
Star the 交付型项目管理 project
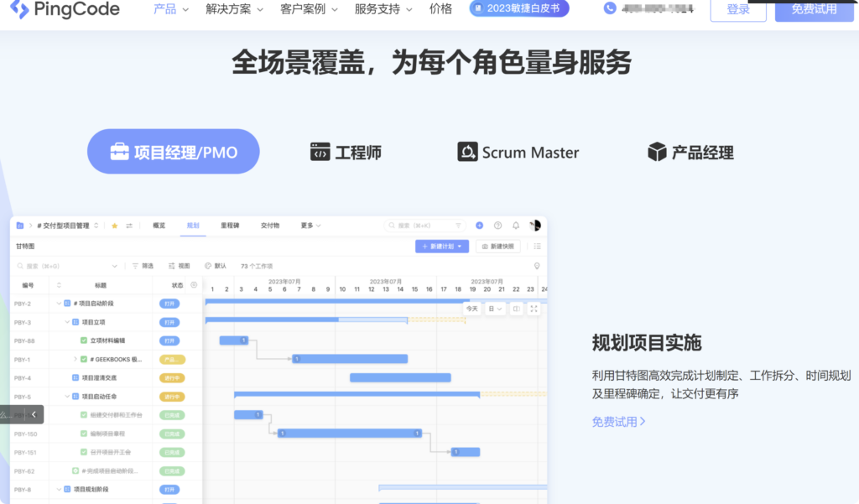(115, 225)
